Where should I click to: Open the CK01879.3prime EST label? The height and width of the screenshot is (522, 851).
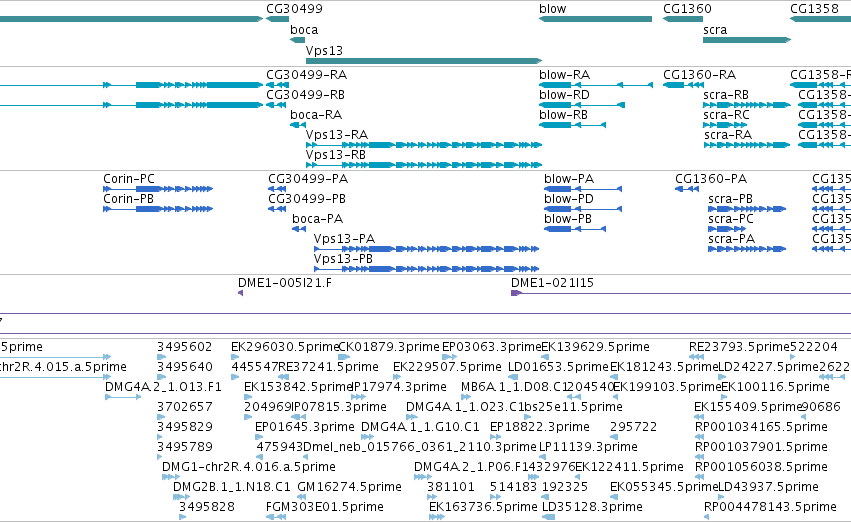tap(389, 347)
